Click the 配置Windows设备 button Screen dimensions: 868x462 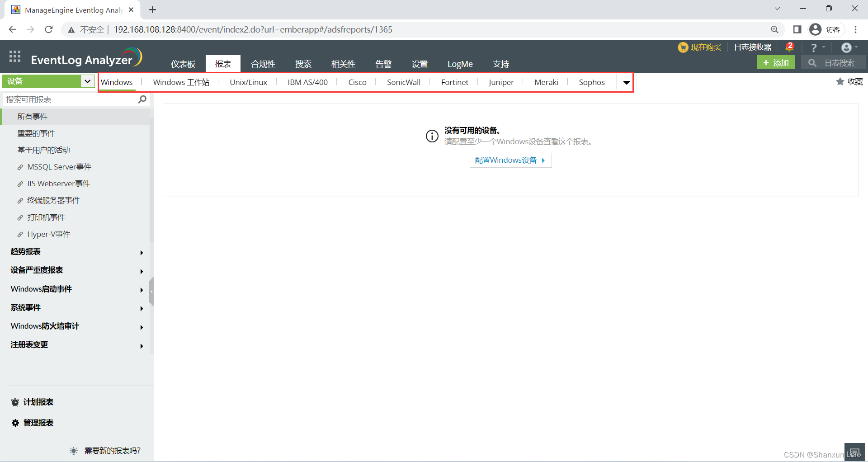click(x=510, y=160)
